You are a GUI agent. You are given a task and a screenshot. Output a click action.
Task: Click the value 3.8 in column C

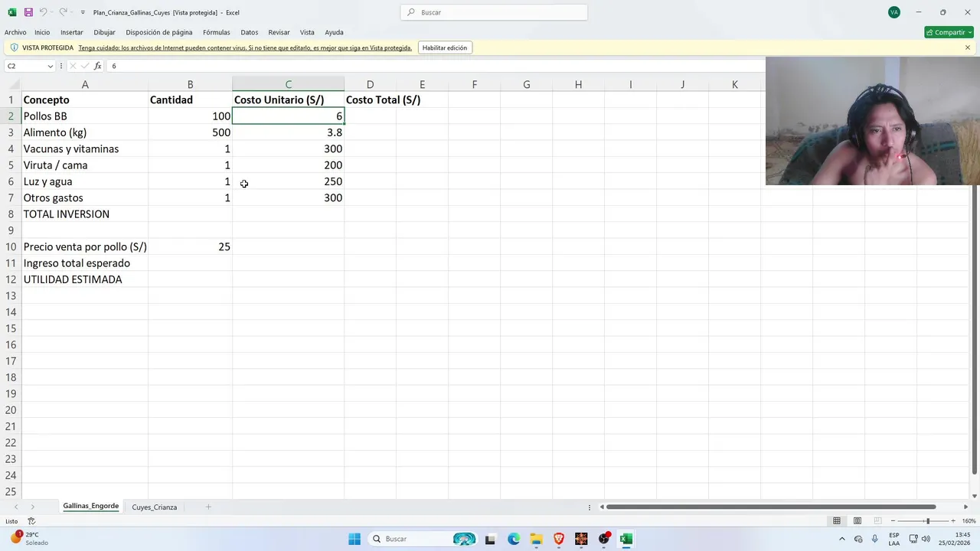(288, 132)
